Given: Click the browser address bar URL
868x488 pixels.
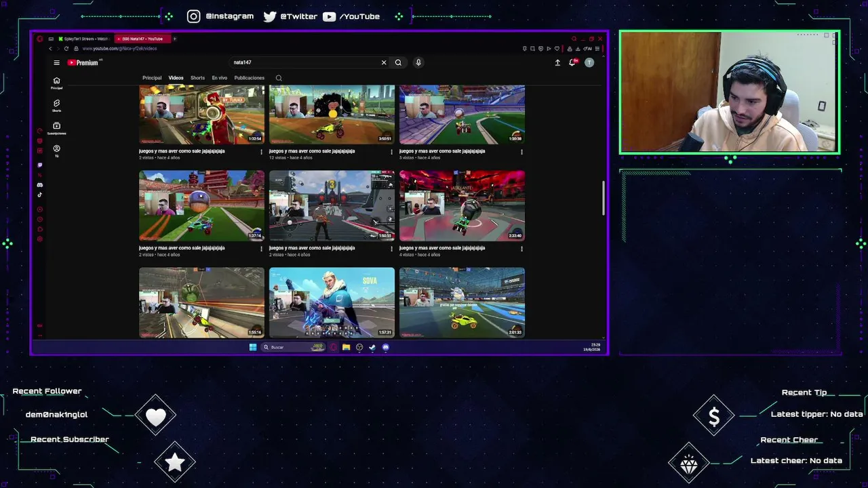Looking at the screenshot, I should click(119, 49).
